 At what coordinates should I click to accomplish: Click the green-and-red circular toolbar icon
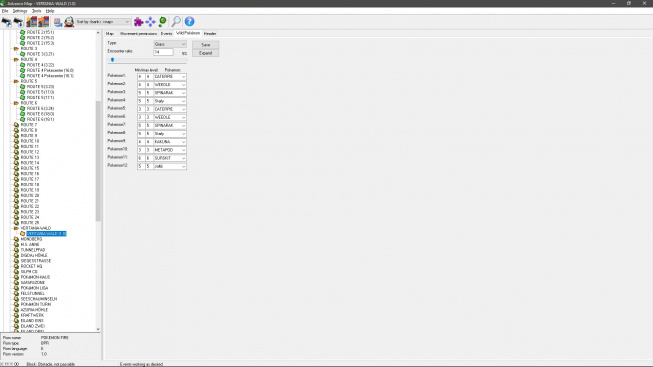(x=162, y=22)
